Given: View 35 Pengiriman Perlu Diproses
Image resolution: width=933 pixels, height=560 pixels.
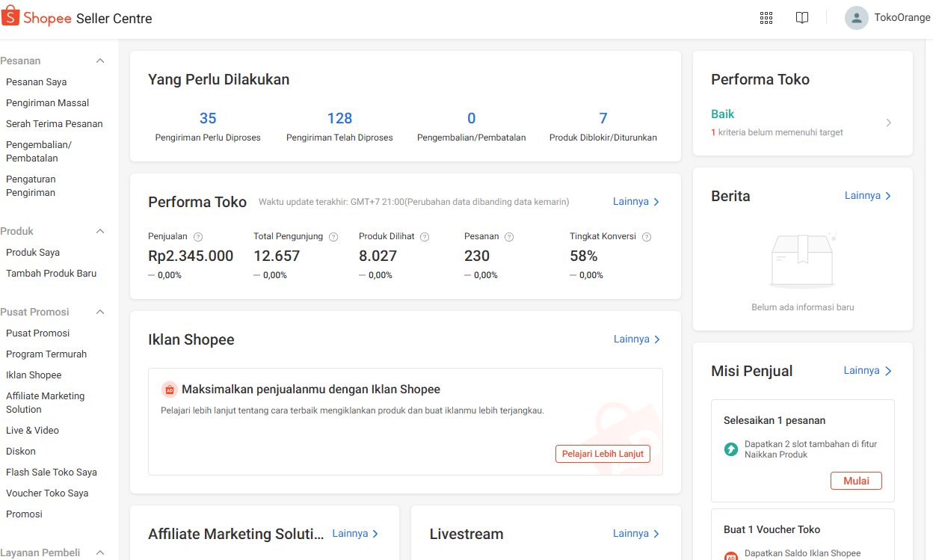Looking at the screenshot, I should click(208, 126).
